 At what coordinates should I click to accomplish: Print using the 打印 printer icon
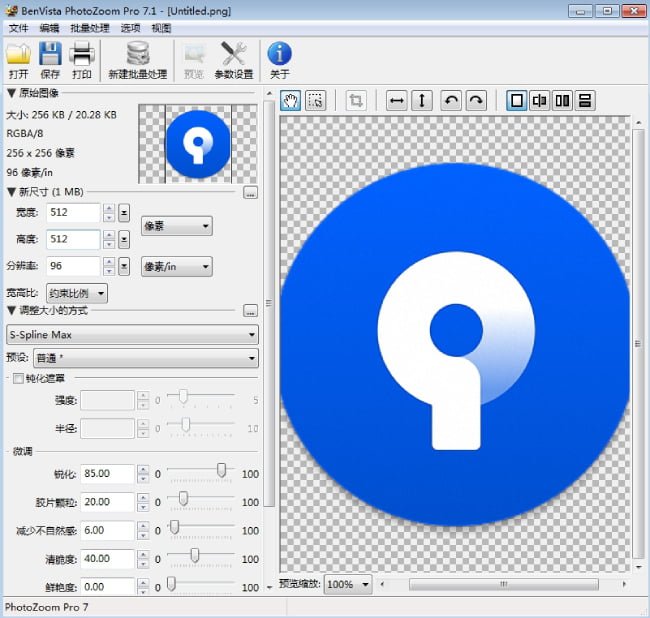(x=82, y=60)
